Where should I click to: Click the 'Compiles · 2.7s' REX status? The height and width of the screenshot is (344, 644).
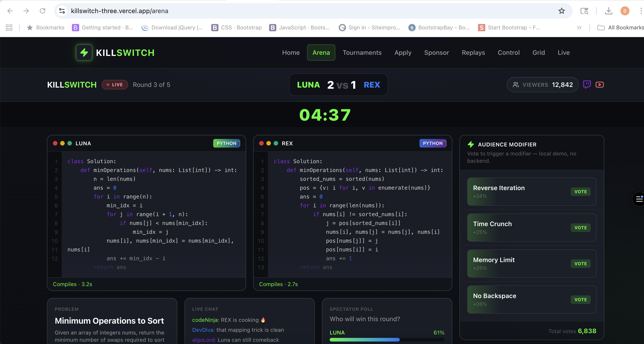pos(279,284)
